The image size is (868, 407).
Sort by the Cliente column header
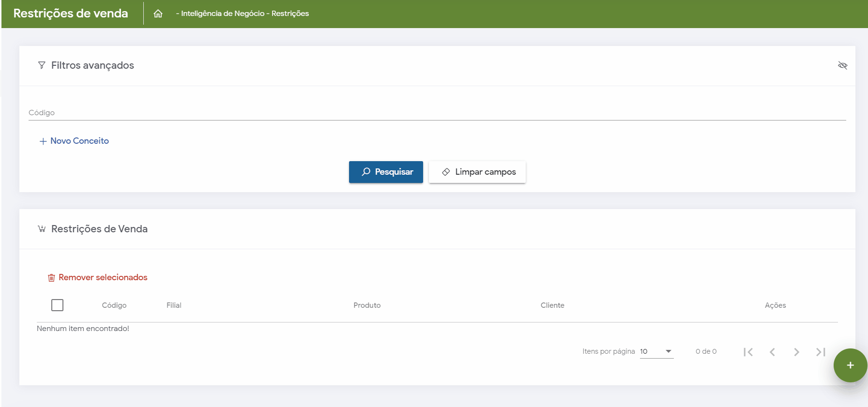tap(552, 305)
